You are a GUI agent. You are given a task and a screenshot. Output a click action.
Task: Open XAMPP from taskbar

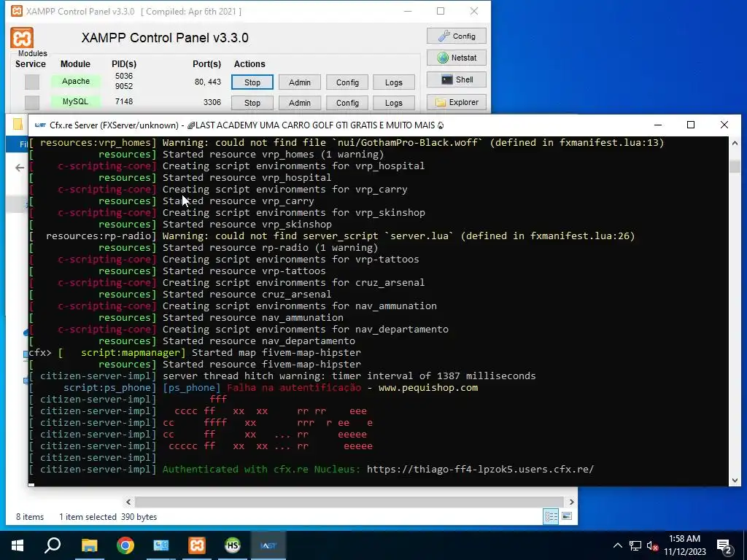point(197,545)
